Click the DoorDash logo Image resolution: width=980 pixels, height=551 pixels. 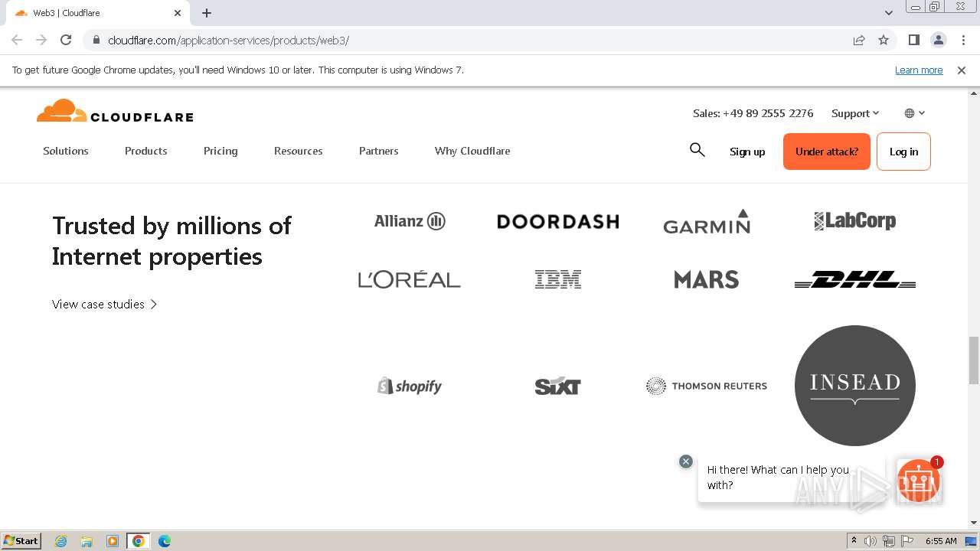pos(558,221)
